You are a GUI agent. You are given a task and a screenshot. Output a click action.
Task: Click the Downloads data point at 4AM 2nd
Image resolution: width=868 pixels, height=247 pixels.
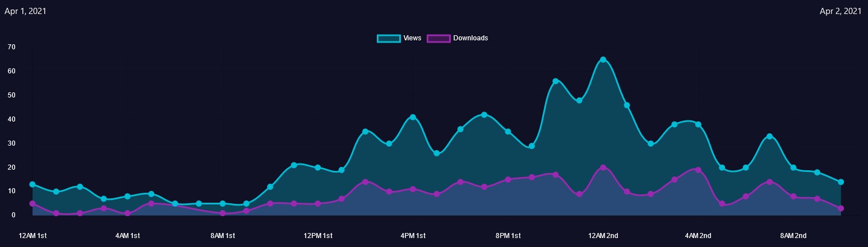point(698,170)
